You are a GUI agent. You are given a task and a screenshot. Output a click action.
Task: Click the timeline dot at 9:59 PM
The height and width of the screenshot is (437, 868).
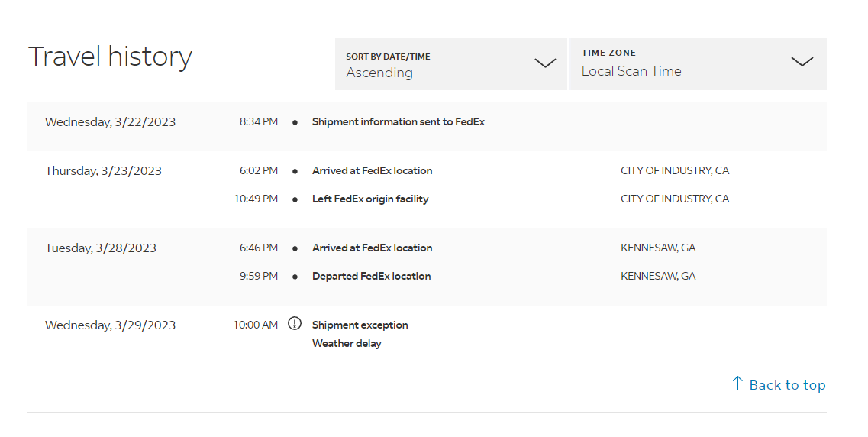point(295,277)
